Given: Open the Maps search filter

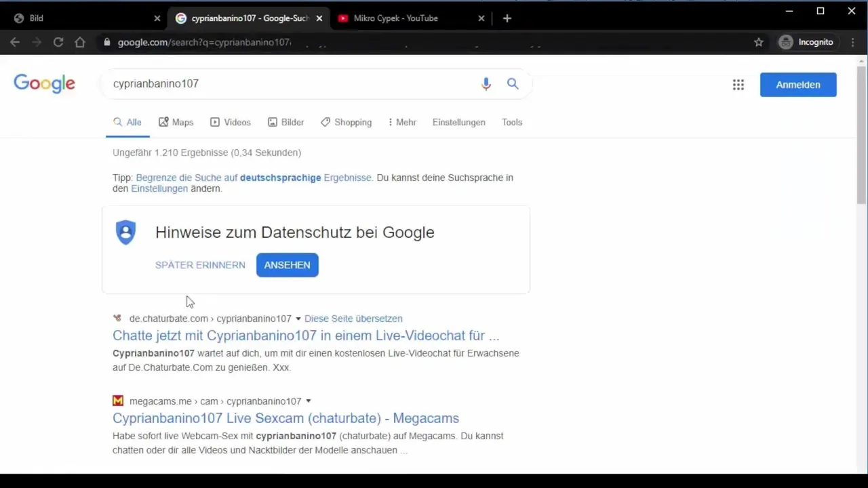Looking at the screenshot, I should (176, 123).
